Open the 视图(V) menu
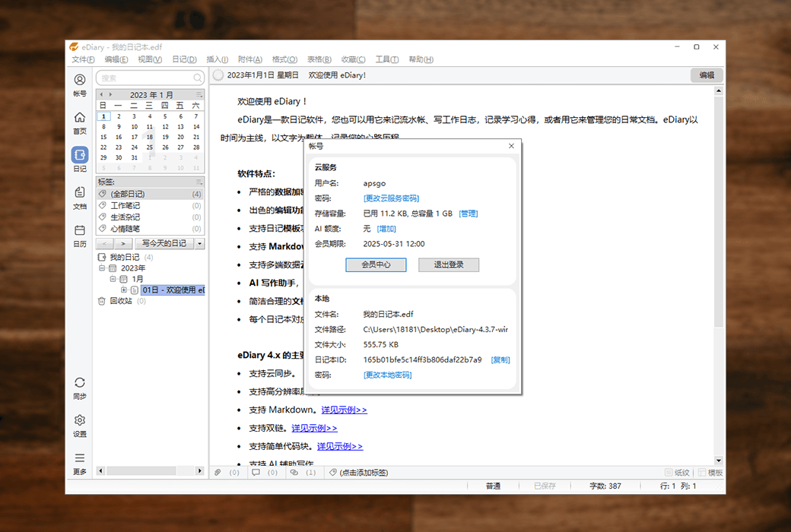Image resolution: width=791 pixels, height=532 pixels. coord(150,59)
